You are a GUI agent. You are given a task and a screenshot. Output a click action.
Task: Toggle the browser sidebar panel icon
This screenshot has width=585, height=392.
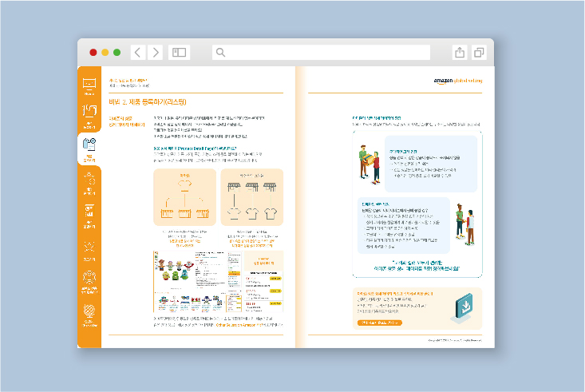pyautogui.click(x=179, y=52)
